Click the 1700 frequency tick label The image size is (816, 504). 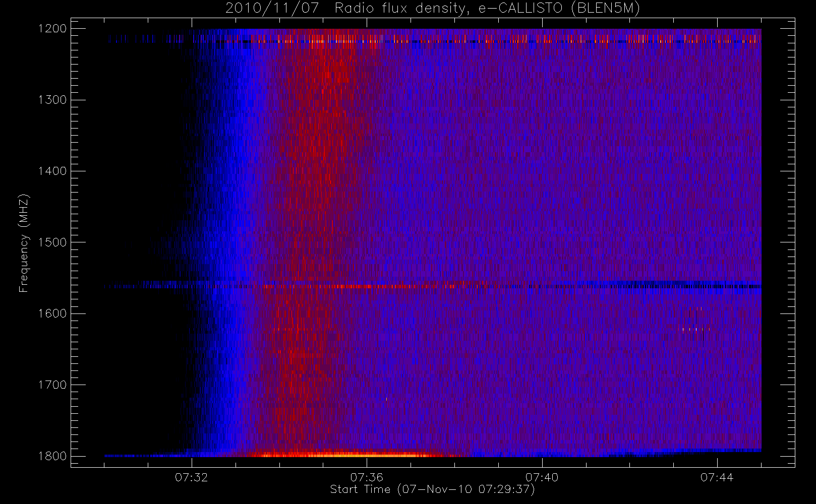52,385
